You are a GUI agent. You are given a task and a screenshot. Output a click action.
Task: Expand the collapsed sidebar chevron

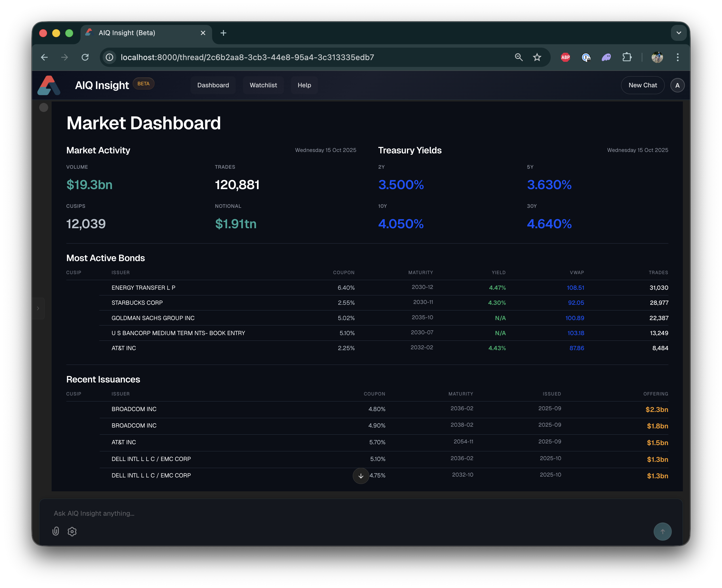pos(38,308)
